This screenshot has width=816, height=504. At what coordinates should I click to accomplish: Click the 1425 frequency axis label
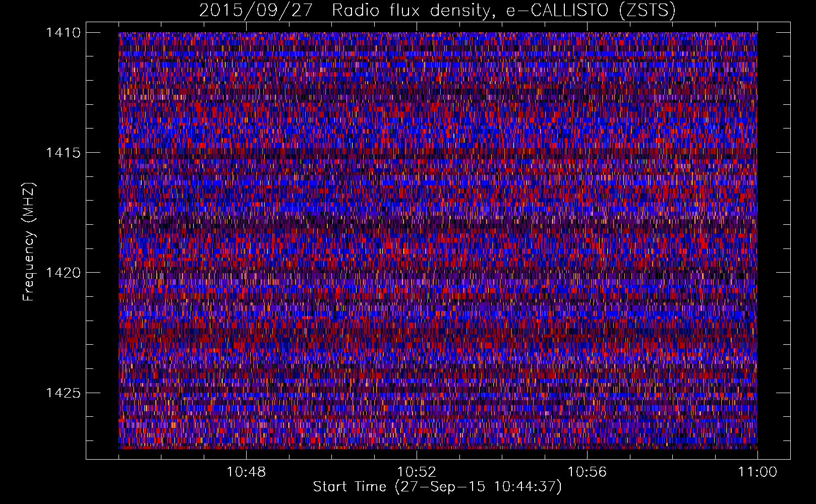(63, 393)
